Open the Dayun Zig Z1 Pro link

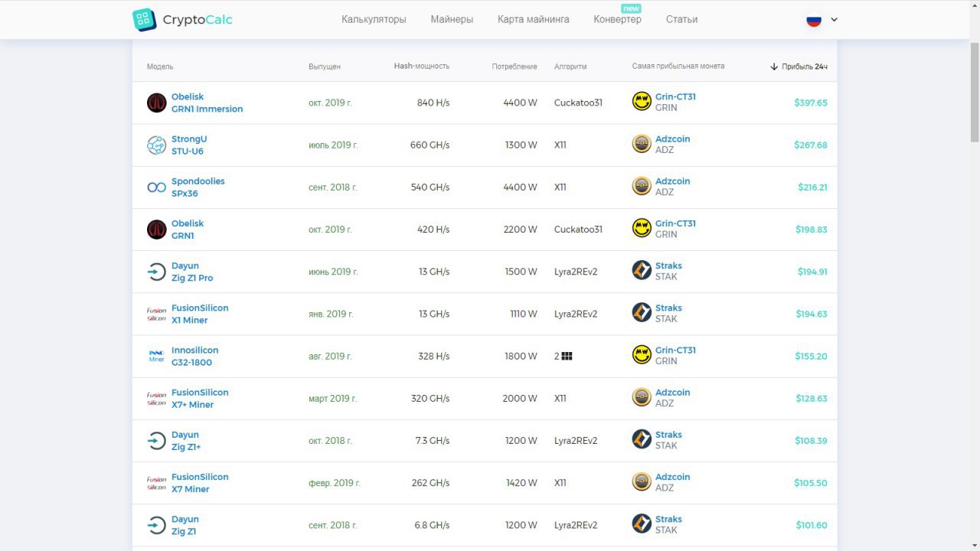tap(192, 272)
